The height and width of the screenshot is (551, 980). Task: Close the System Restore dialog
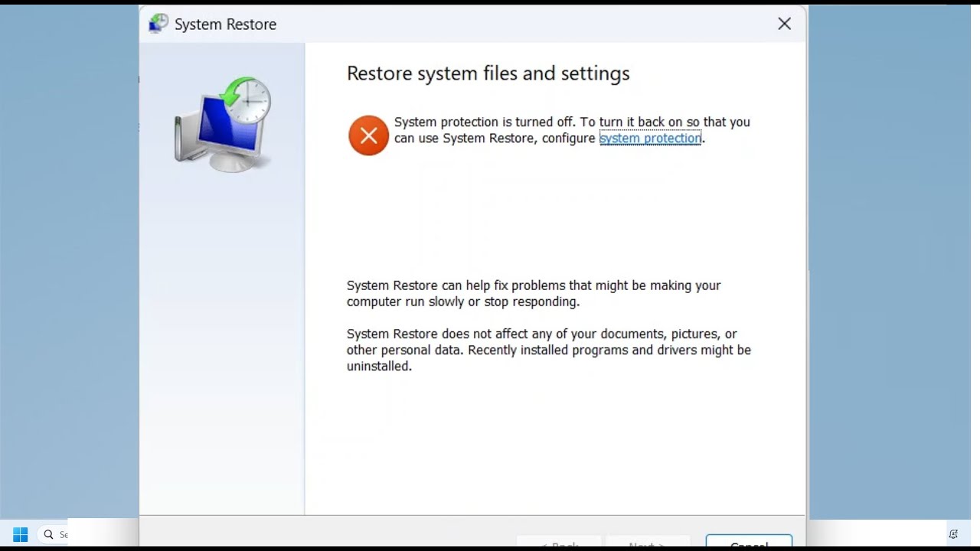coord(784,24)
